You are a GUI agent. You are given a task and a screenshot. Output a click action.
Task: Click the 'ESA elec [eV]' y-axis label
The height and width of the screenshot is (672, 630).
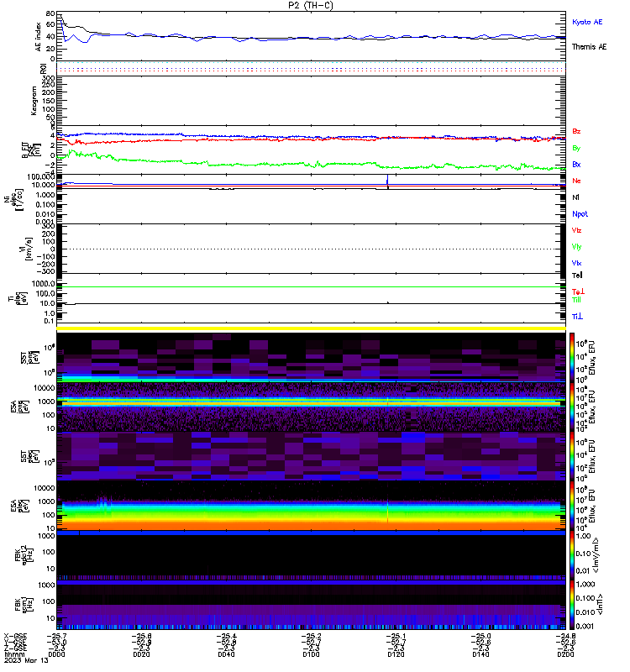(21, 506)
